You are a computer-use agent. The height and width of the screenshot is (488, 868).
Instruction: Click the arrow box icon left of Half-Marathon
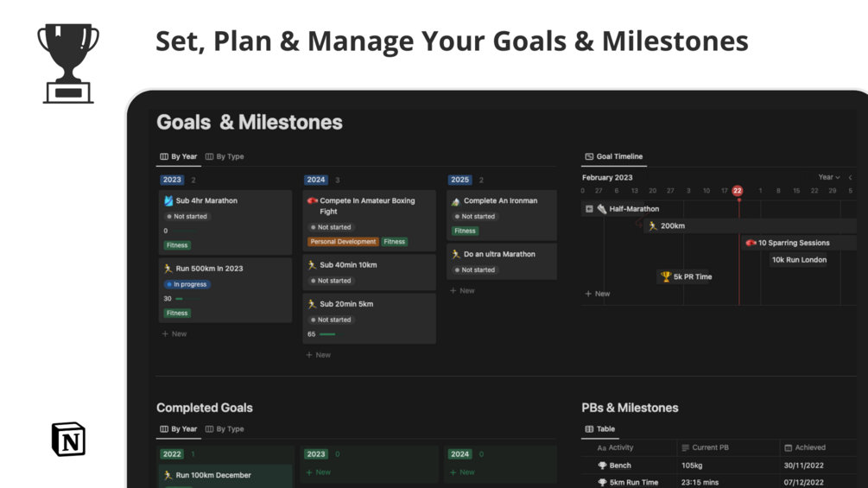589,209
